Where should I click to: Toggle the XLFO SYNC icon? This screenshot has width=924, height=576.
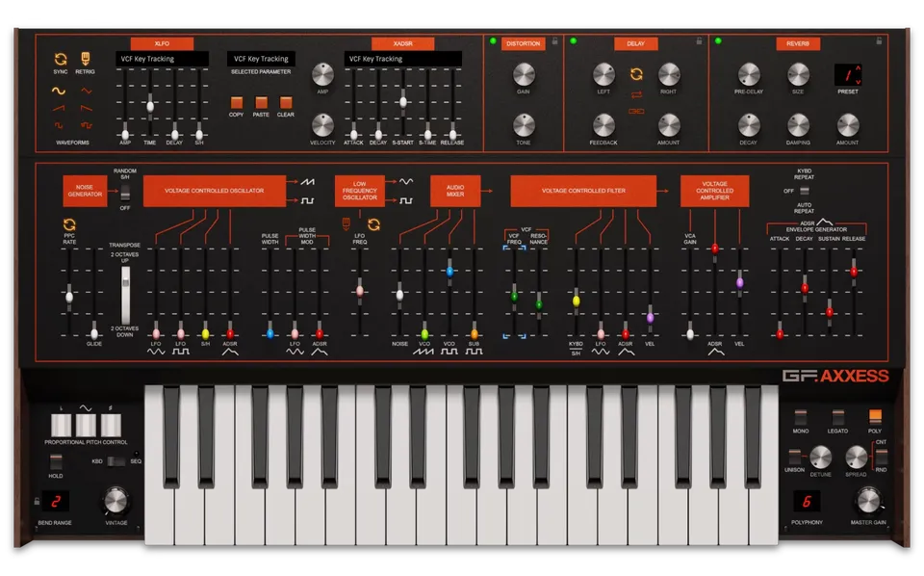[x=60, y=59]
